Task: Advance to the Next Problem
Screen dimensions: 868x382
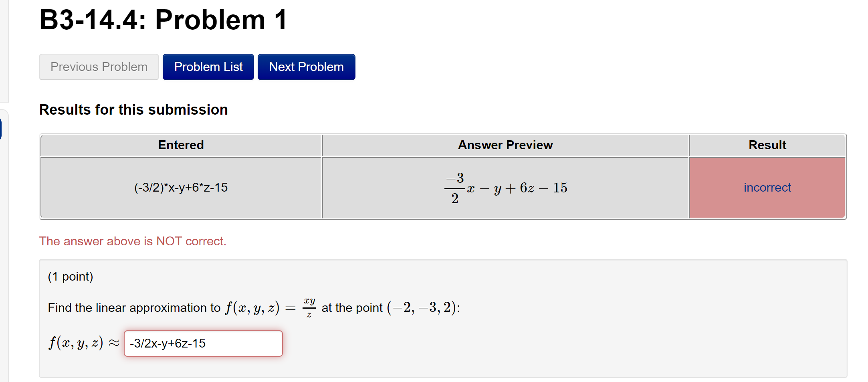Action: pyautogui.click(x=306, y=67)
